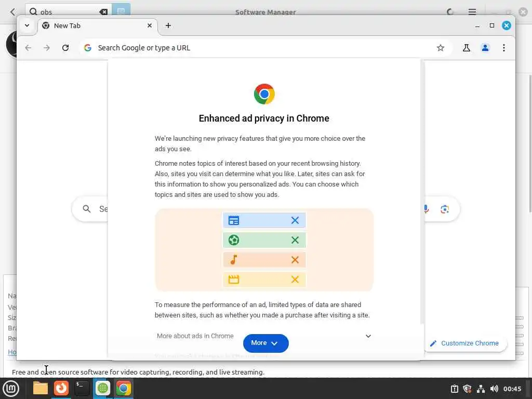Click the Chrome back navigation arrow
532x399 pixels.
[x=28, y=48]
